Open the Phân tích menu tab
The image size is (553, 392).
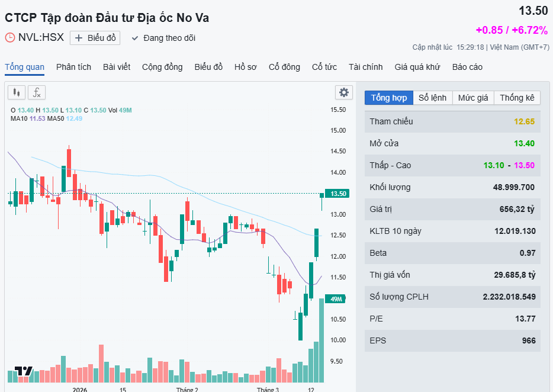pyautogui.click(x=73, y=67)
